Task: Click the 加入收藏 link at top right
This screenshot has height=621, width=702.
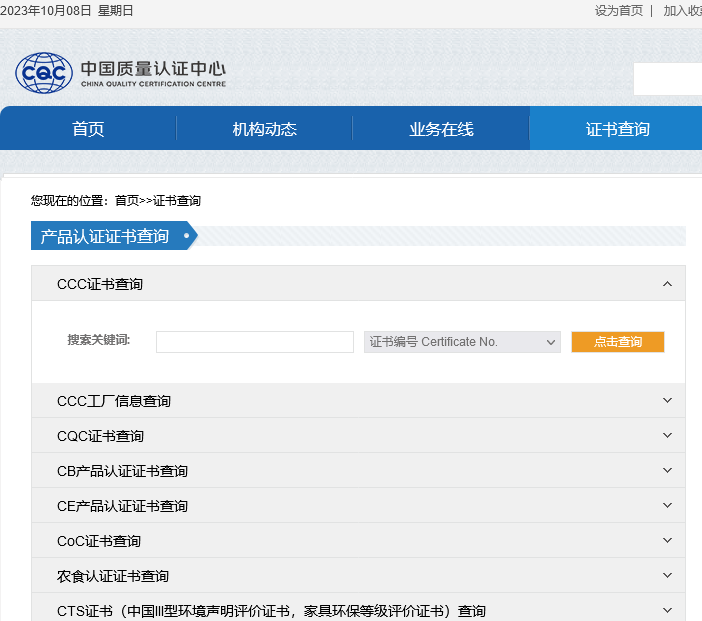Action: coord(683,10)
